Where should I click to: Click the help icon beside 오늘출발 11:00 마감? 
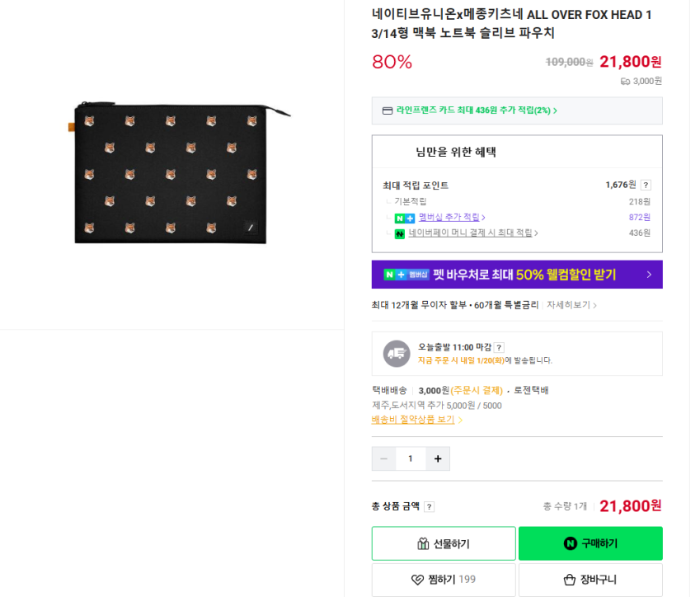tap(499, 347)
